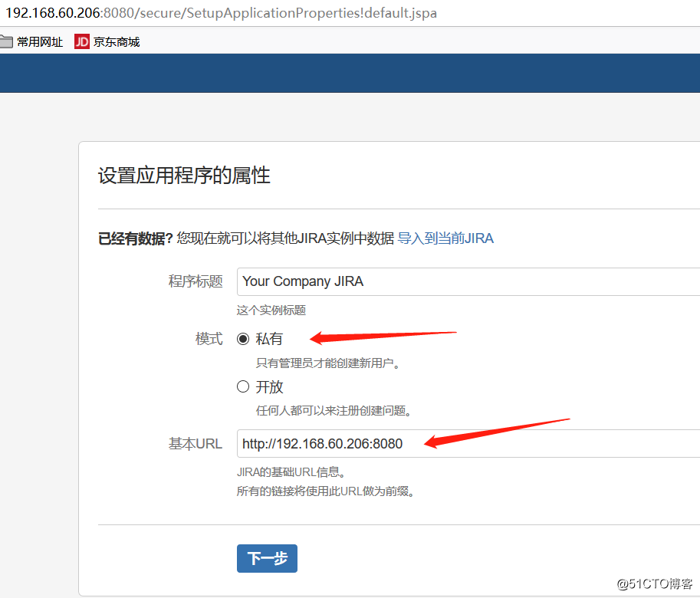Click the 基本URL field label
Image resolution: width=700 pixels, height=598 pixels.
(195, 444)
